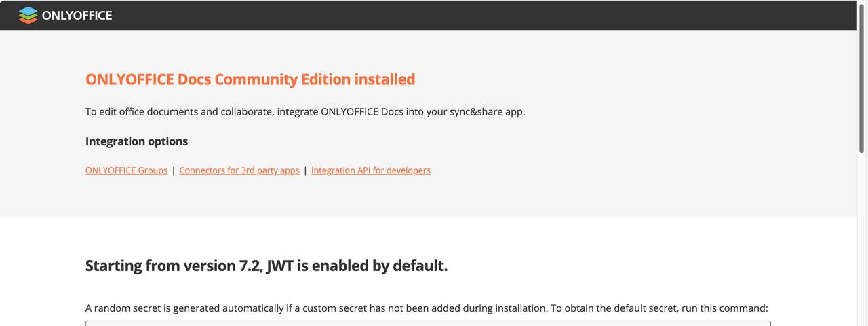Click the Integration options subheading
The height and width of the screenshot is (326, 868).
point(136,141)
